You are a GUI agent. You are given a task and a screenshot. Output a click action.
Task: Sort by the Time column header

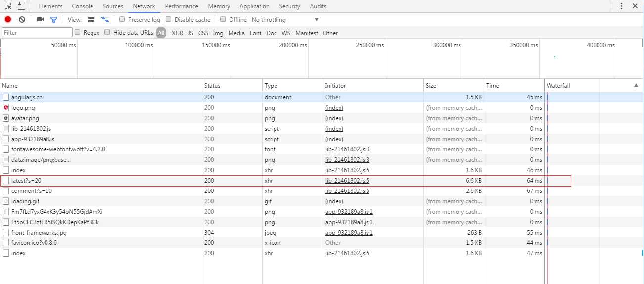514,86
